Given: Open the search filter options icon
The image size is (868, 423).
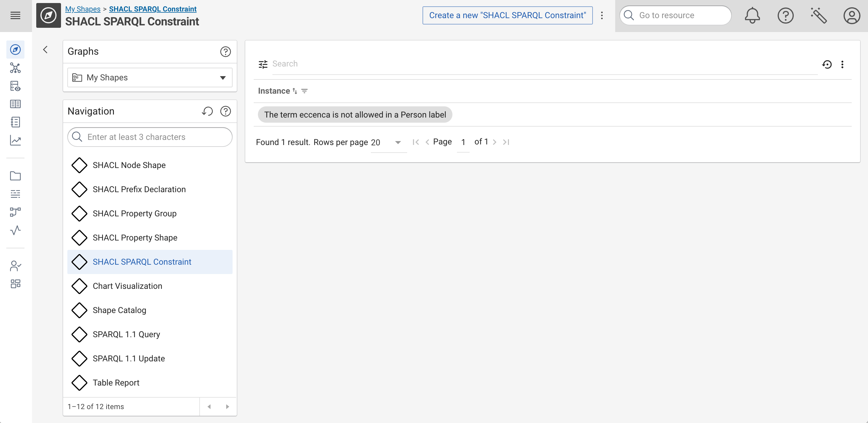Looking at the screenshot, I should pos(263,64).
